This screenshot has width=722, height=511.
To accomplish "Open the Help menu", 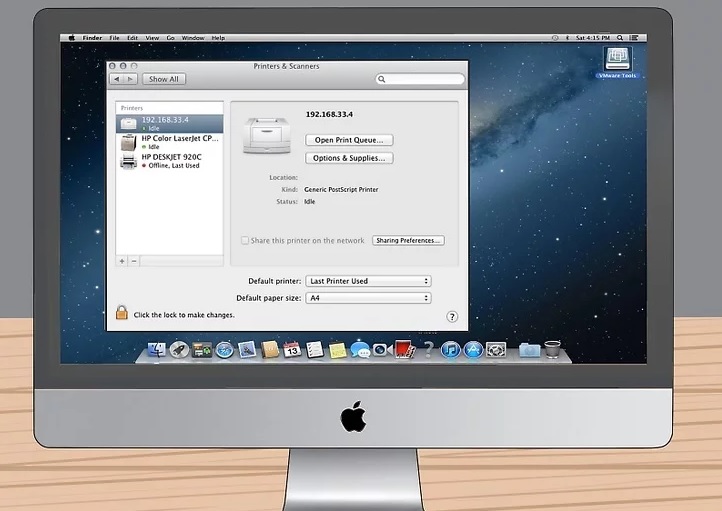I will [218, 38].
